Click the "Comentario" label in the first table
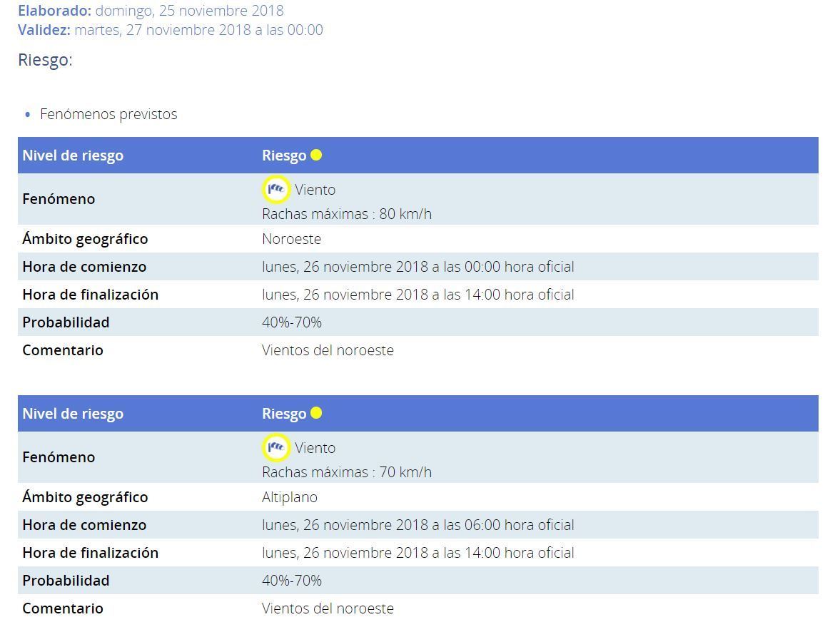The height and width of the screenshot is (632, 840). 63,350
